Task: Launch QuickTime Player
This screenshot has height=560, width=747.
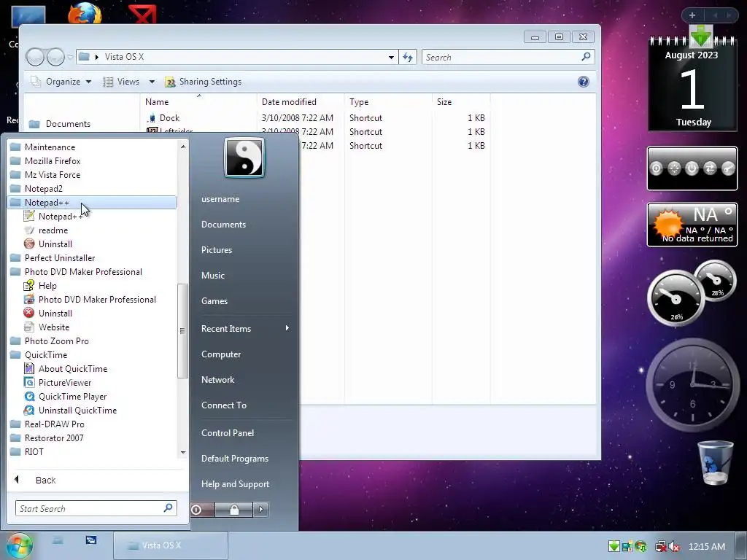Action: pos(72,396)
